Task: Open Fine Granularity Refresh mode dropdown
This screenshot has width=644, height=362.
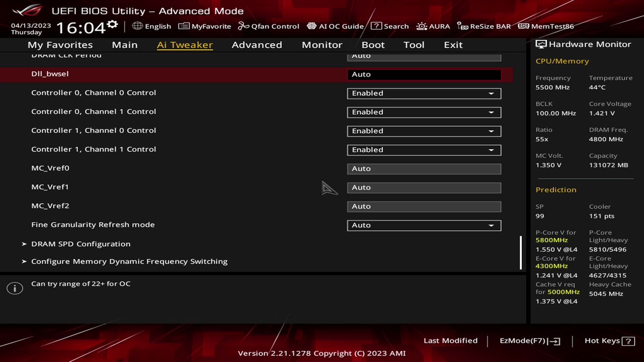Action: 424,225
